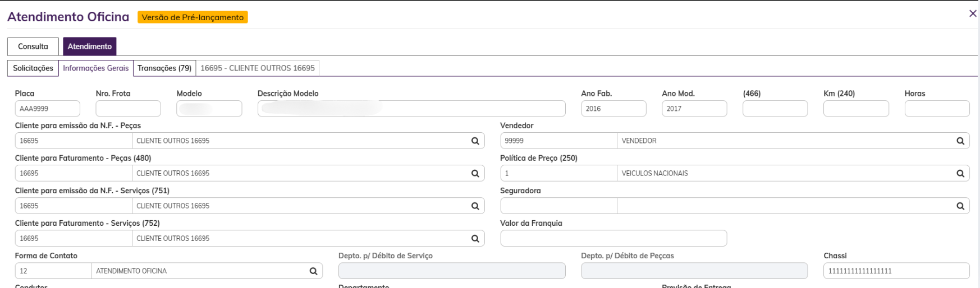Search client for Faturamento Serviços (752)
The width and height of the screenshot is (980, 288).
[x=475, y=239]
